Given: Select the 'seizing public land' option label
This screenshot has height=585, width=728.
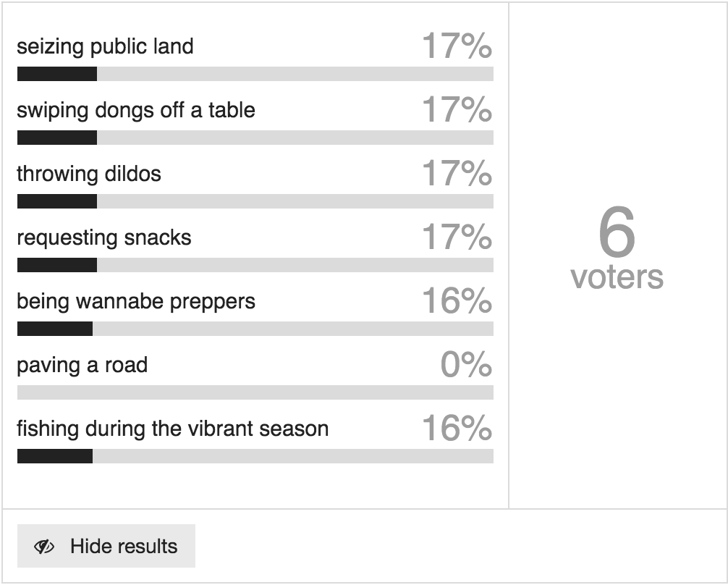Looking at the screenshot, I should point(106,46).
